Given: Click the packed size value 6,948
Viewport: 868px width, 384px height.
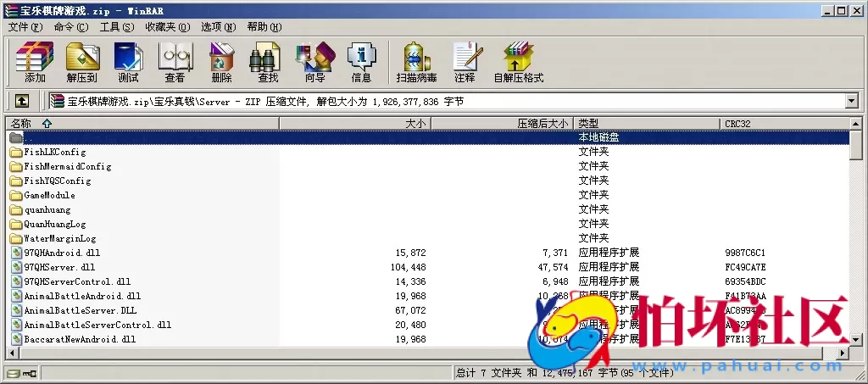Looking at the screenshot, I should point(558,281).
